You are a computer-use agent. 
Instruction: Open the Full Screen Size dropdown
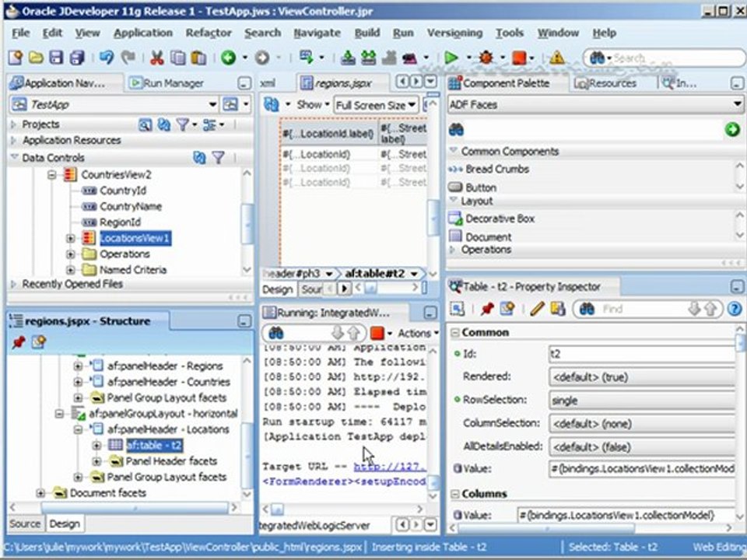[x=412, y=105]
